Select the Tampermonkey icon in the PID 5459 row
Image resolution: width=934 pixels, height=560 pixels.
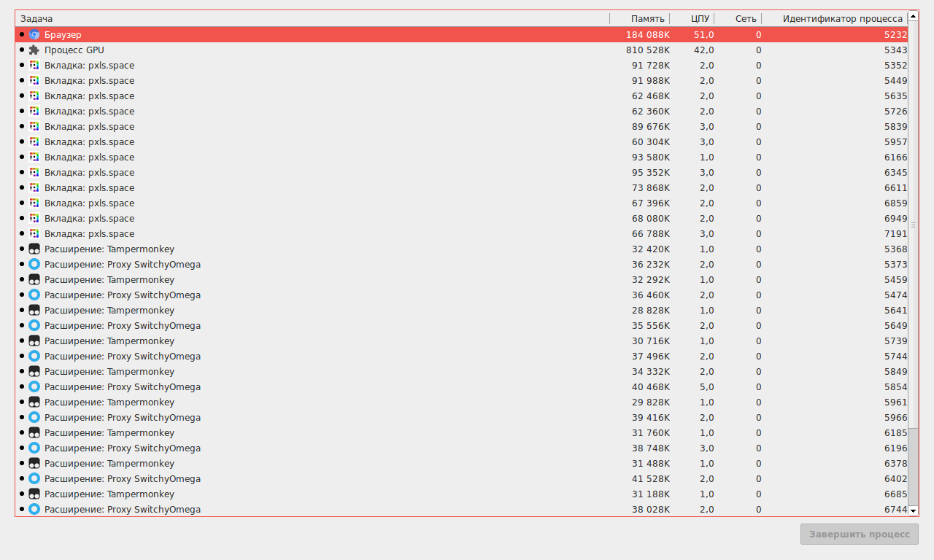[x=34, y=280]
